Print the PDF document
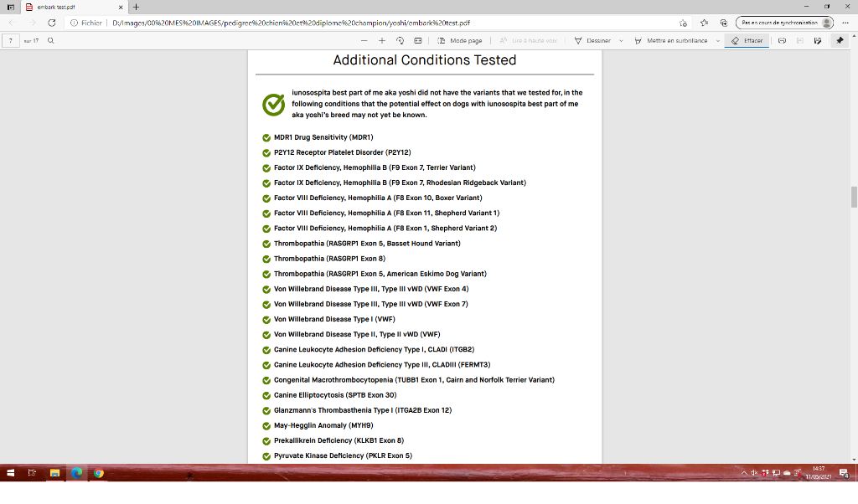Viewport: 858px width, 504px height. [782, 40]
